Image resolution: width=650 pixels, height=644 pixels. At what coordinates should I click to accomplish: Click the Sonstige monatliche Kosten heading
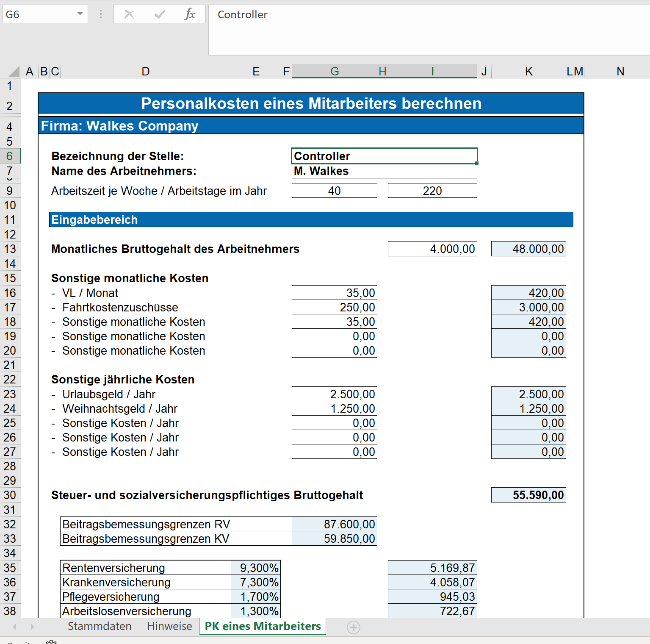coord(130,278)
